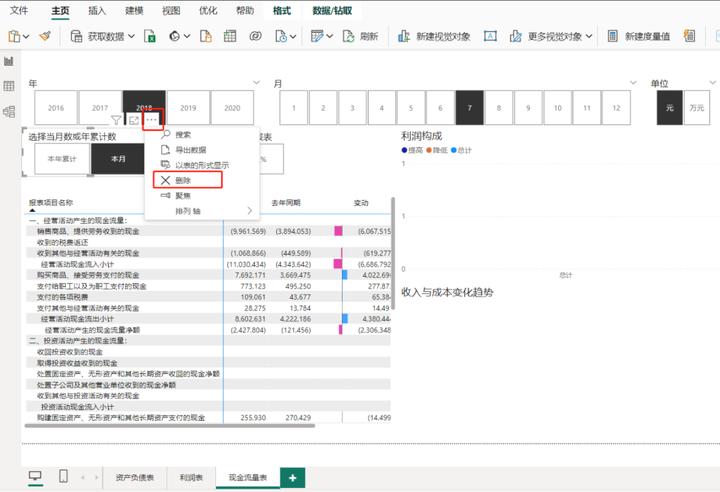Click the recent sources icon
Screen dimensions: 720x492
point(281,36)
